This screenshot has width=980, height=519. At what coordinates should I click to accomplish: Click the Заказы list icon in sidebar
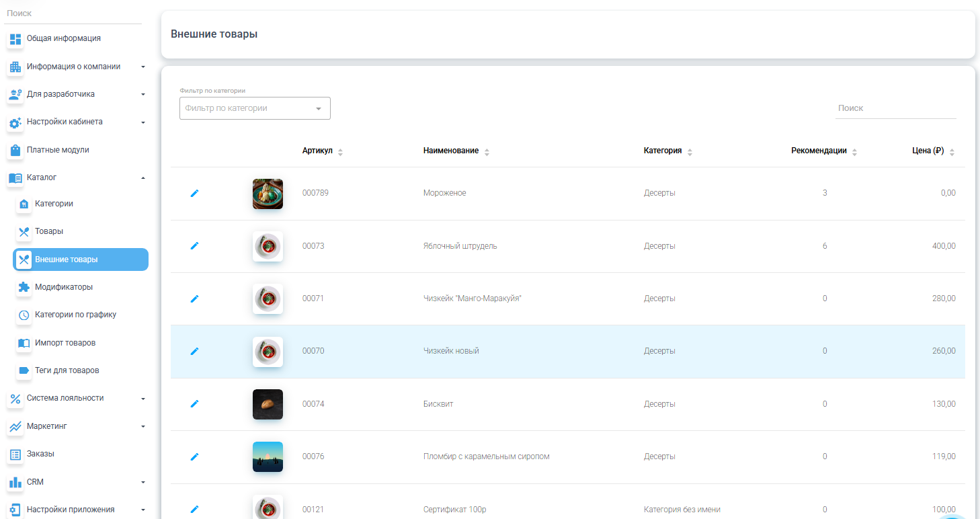[15, 454]
